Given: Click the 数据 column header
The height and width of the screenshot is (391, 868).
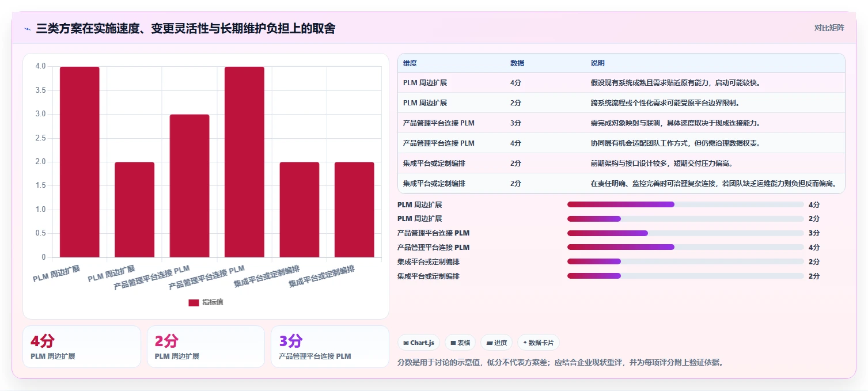Looking at the screenshot, I should tap(517, 63).
